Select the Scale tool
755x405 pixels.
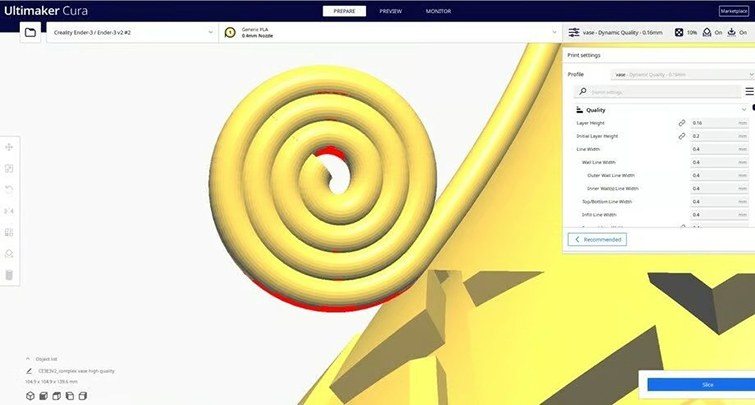pos(9,168)
